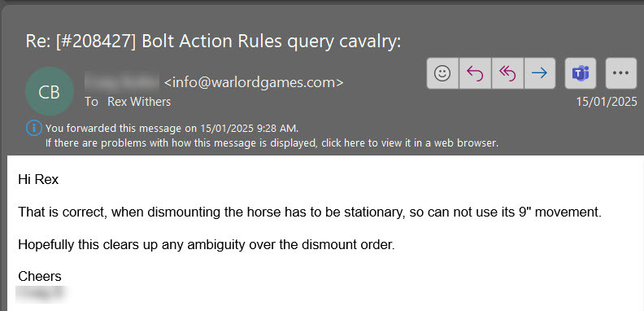Share the email to Microsoft Teams

pyautogui.click(x=581, y=73)
